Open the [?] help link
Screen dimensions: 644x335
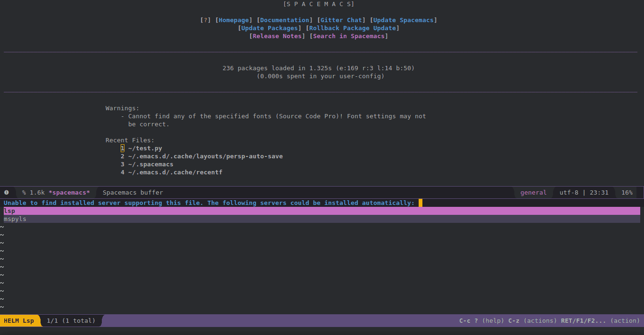pos(206,20)
